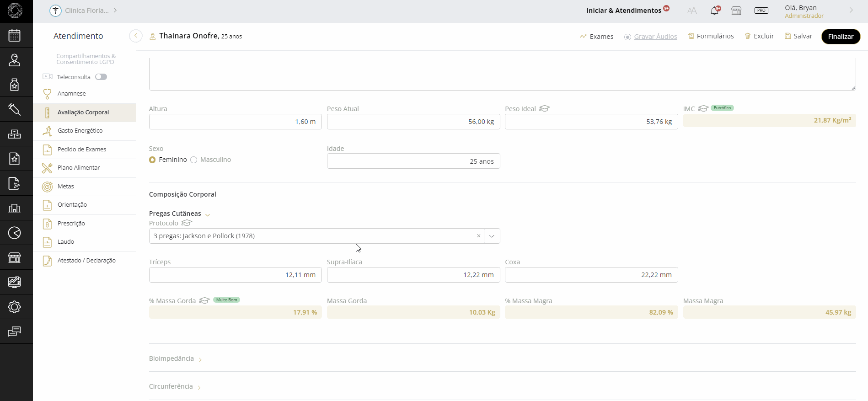Click the IMC info graduation cap icon
868x401 pixels.
[x=703, y=109]
